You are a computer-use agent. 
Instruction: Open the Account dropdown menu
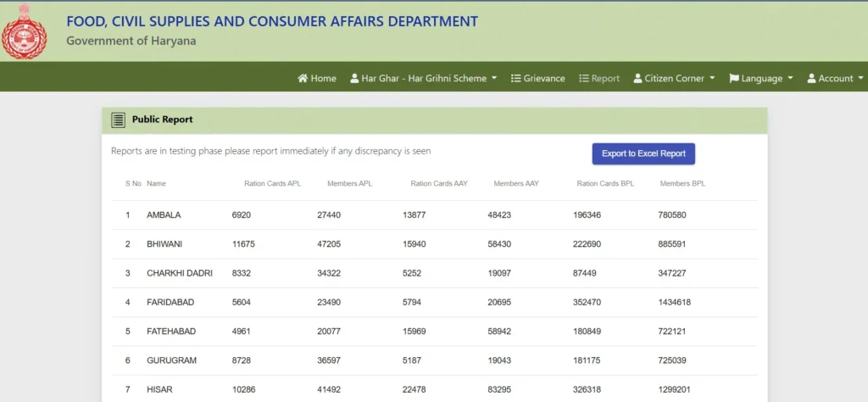click(835, 78)
